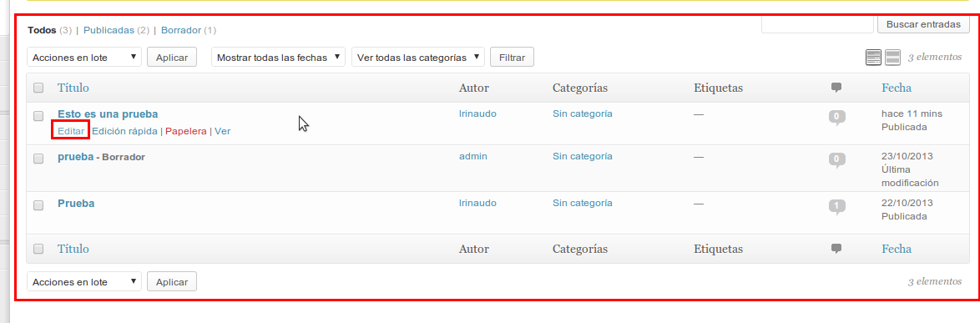This screenshot has height=323, width=980.
Task: Move post to Papelera
Action: click(x=185, y=131)
